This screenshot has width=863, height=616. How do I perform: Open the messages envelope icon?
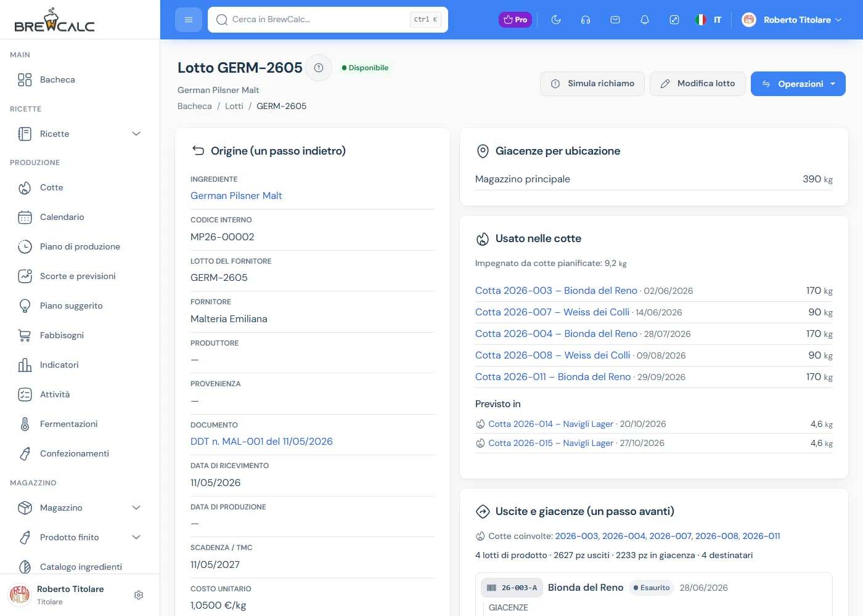[615, 20]
